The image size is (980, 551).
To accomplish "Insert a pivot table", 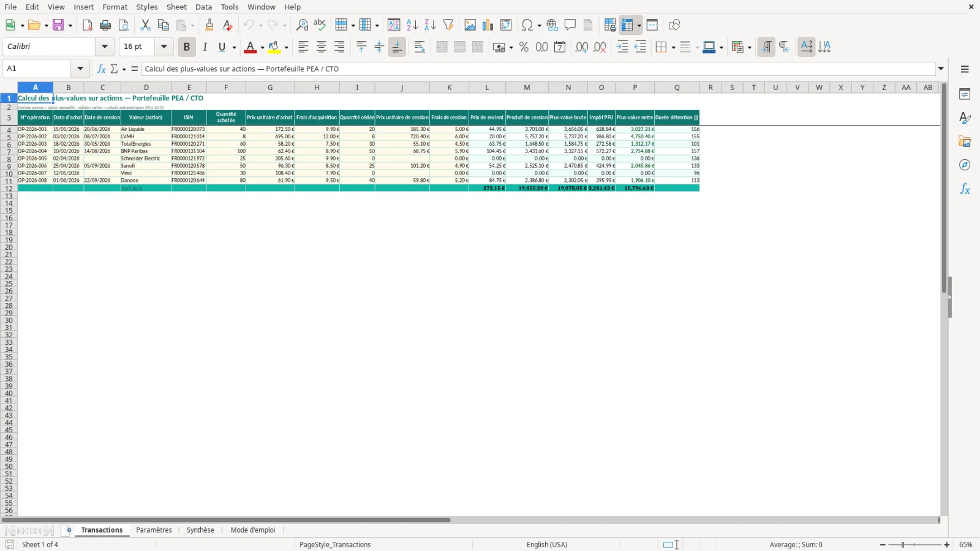I will [x=506, y=25].
